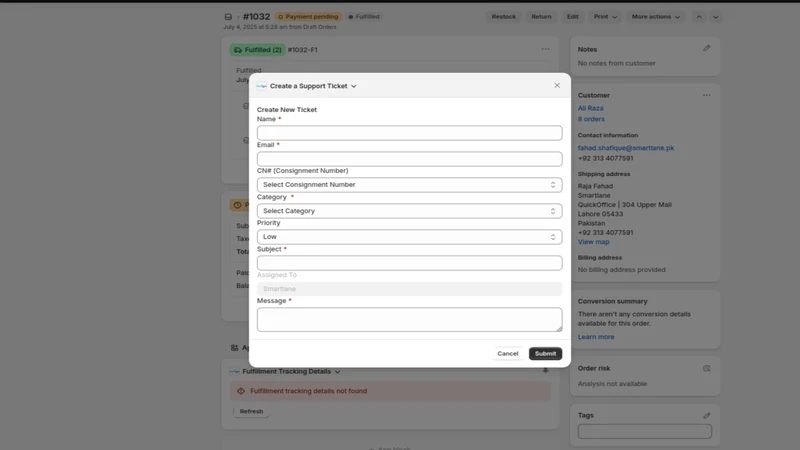Go to next order arrow
The width and height of the screenshot is (800, 450).
pyautogui.click(x=715, y=17)
